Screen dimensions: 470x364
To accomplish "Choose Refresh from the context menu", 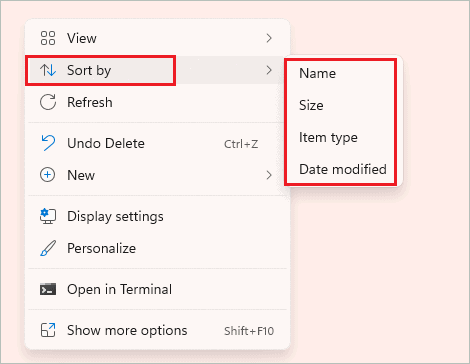I will coord(157,102).
